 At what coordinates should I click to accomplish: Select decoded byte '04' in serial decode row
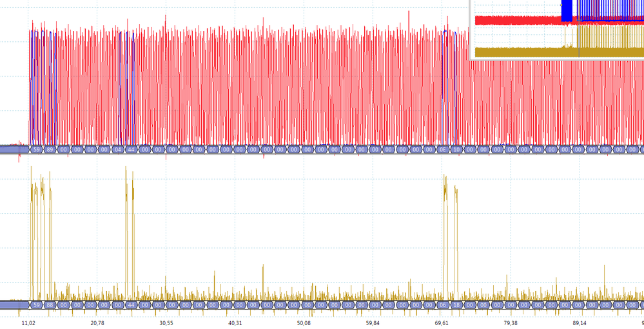118,150
